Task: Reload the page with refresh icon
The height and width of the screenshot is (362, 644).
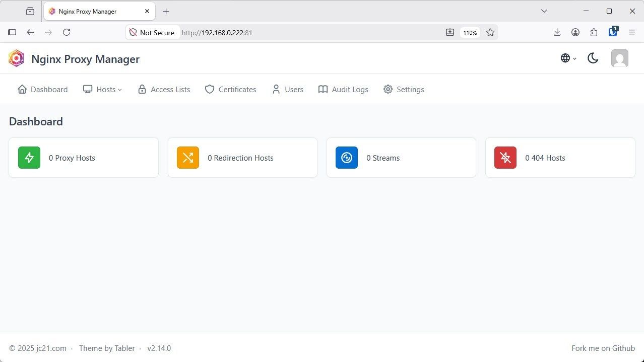Action: point(67,32)
